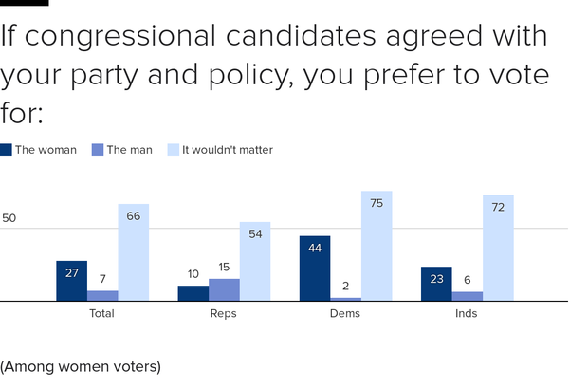This screenshot has height=389, width=588.
Task: Click the Inds bar labeled 72
Action: pos(498,248)
